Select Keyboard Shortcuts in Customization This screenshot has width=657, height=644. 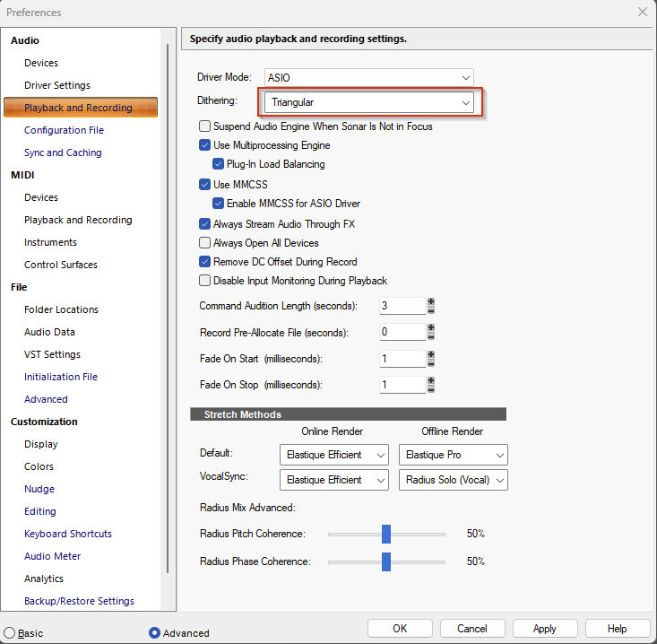click(x=68, y=534)
